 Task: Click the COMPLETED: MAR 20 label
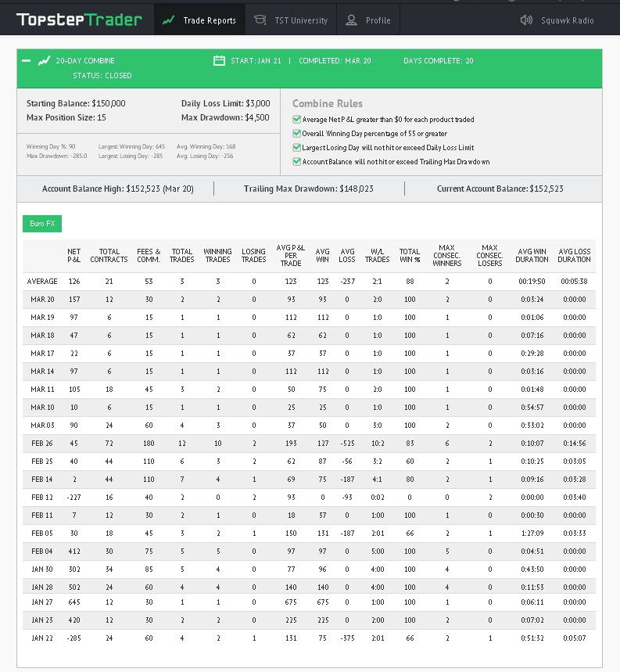[x=335, y=61]
